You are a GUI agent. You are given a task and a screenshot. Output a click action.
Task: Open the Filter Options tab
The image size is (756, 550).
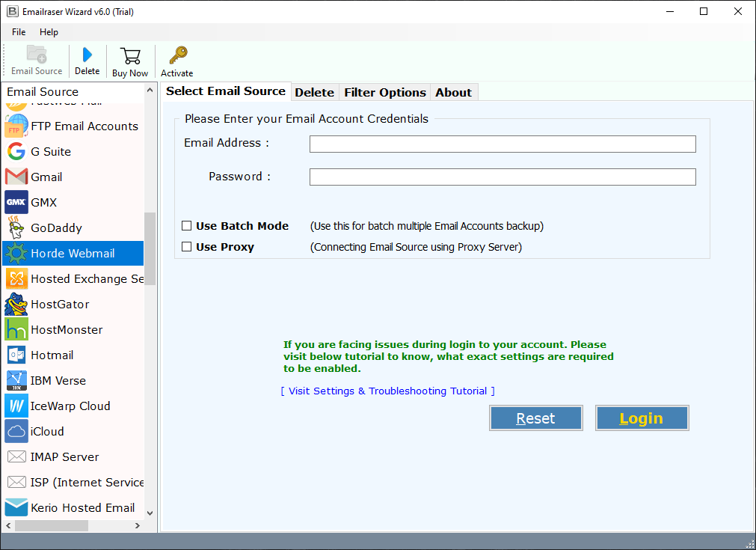tap(385, 92)
